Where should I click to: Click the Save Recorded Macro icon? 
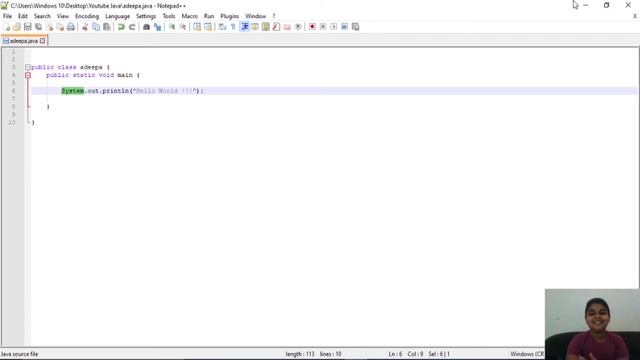(x=356, y=27)
